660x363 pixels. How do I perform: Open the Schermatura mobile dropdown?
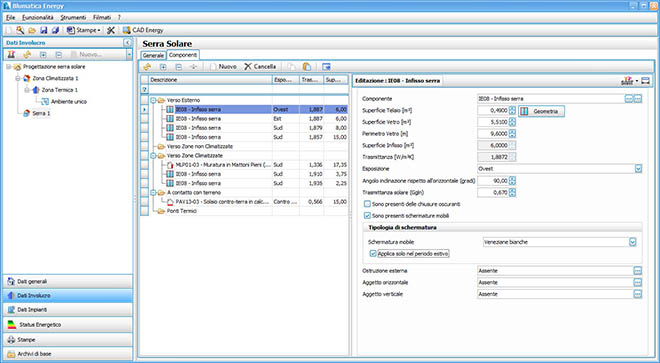(x=632, y=242)
